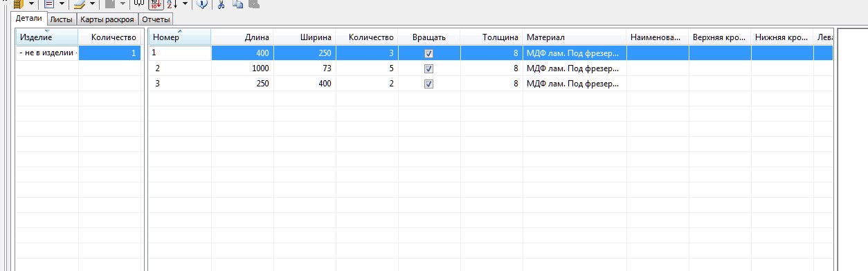The width and height of the screenshot is (868, 271).
Task: Click the Длина column header
Action: pos(242,37)
